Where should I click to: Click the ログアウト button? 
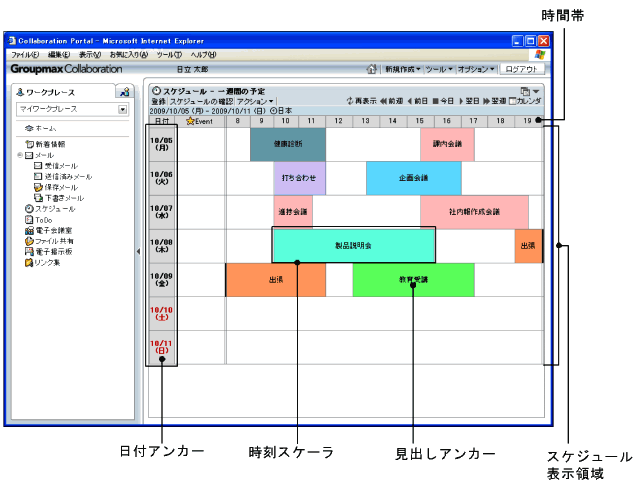pos(521,69)
